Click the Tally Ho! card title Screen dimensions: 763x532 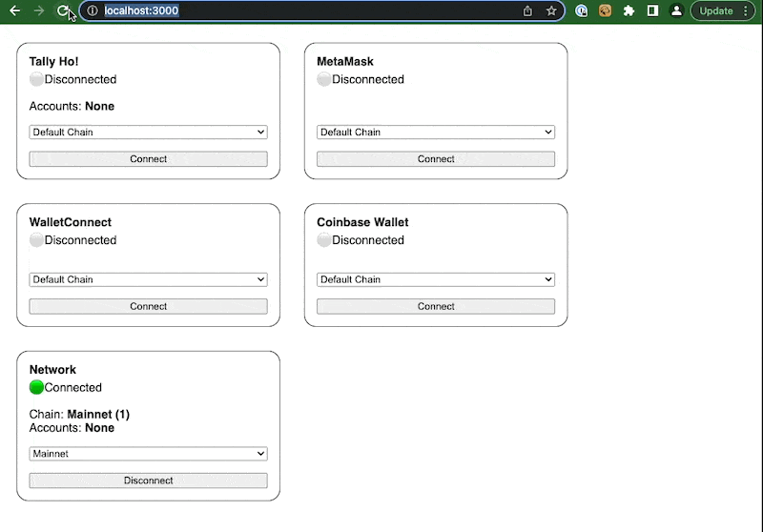[x=53, y=62]
